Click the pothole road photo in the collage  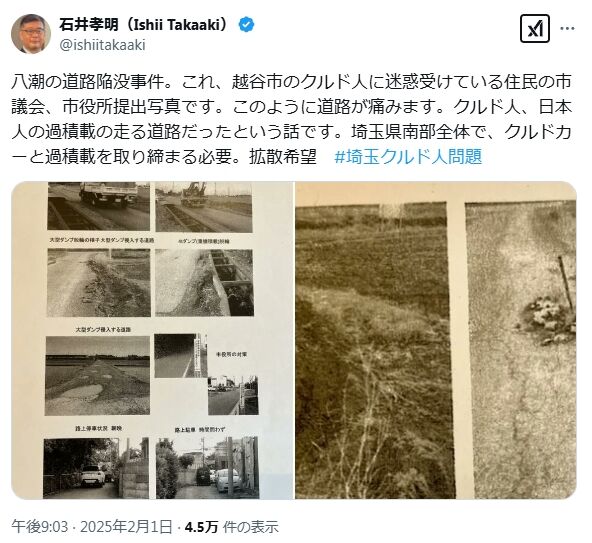tap(98, 376)
